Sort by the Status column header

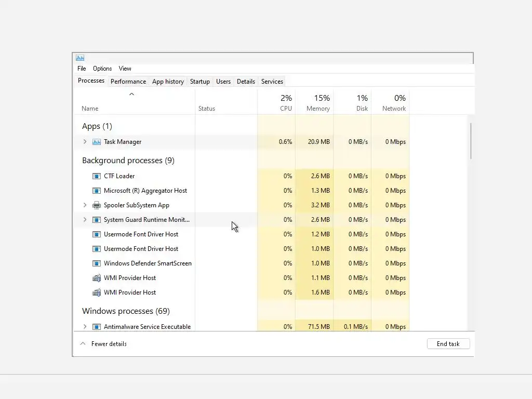[226, 102]
